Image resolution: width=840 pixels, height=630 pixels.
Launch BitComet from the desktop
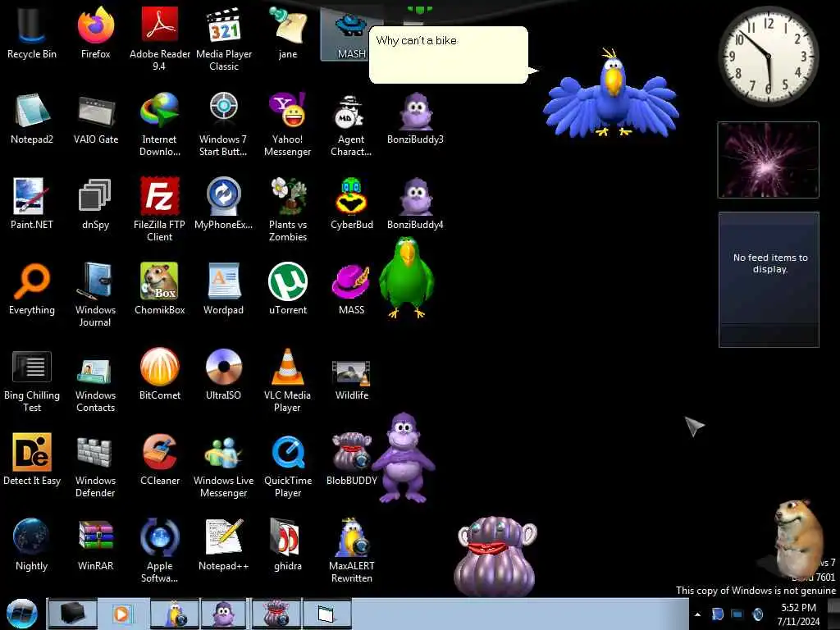159,374
